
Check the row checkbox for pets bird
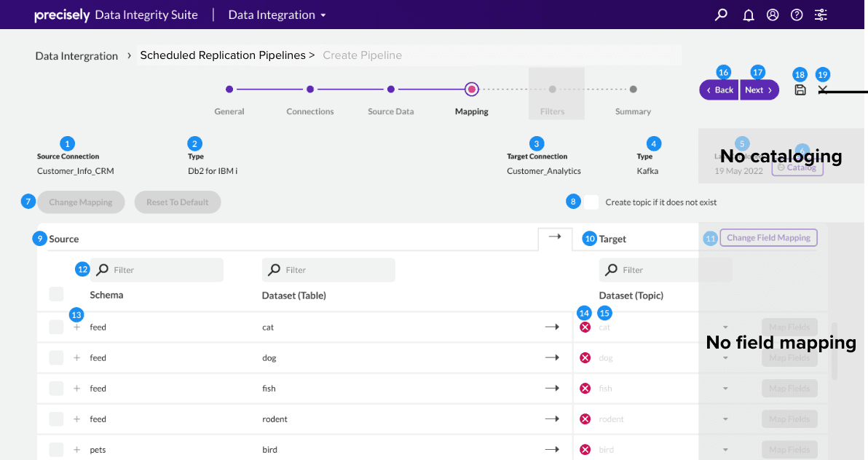click(57, 450)
